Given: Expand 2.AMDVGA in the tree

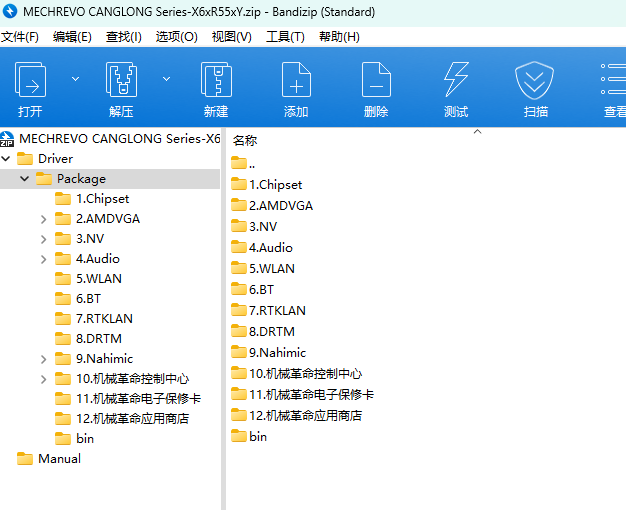Looking at the screenshot, I should click(x=44, y=219).
